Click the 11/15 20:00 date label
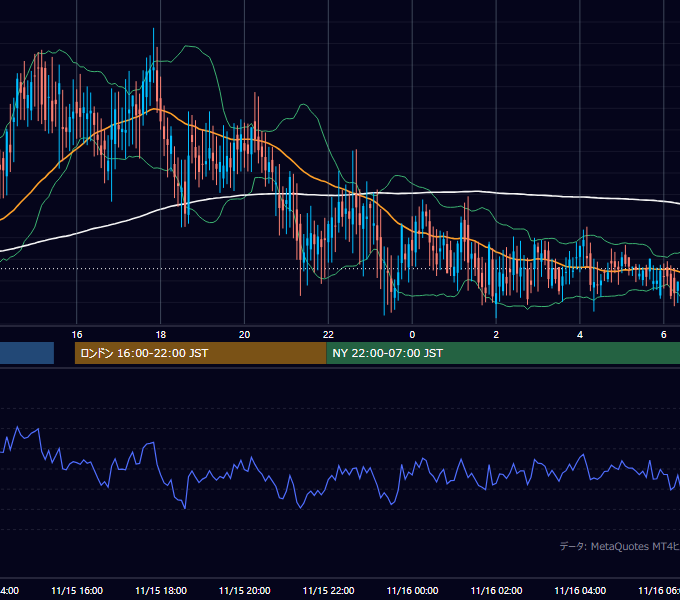 245,590
